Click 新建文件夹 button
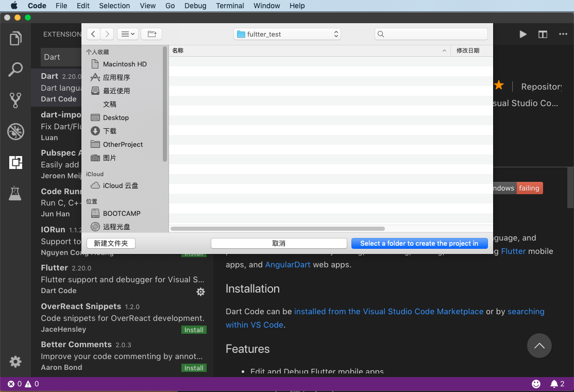The image size is (574, 392). click(x=111, y=244)
